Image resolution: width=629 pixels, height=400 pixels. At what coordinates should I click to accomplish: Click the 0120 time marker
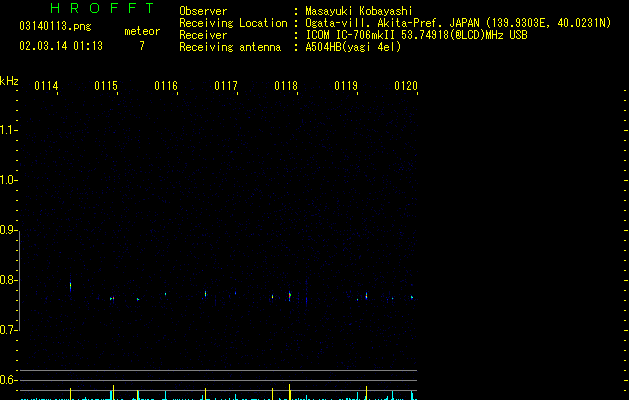coord(406,86)
